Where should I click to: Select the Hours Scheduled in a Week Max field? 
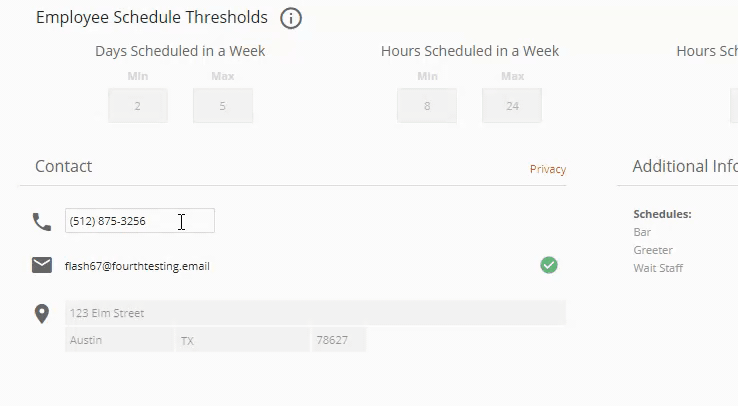tap(512, 106)
